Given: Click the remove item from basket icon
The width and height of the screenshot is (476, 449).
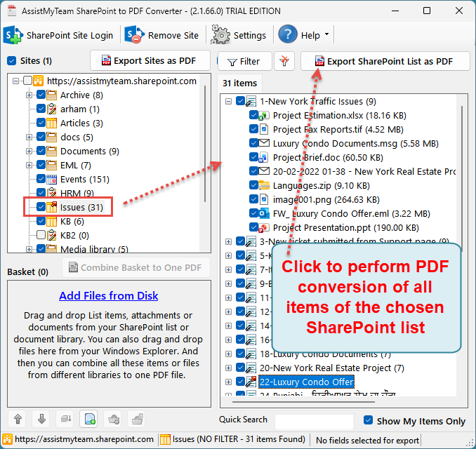Looking at the screenshot, I should pyautogui.click(x=114, y=420).
